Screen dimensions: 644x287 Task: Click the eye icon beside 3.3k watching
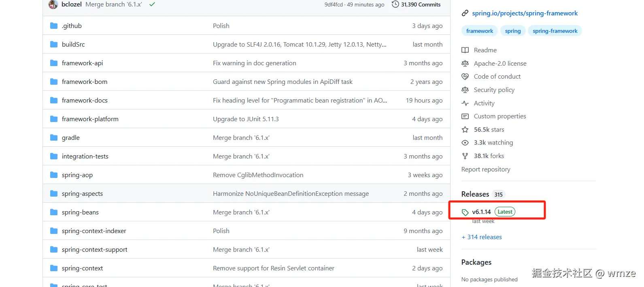point(465,143)
